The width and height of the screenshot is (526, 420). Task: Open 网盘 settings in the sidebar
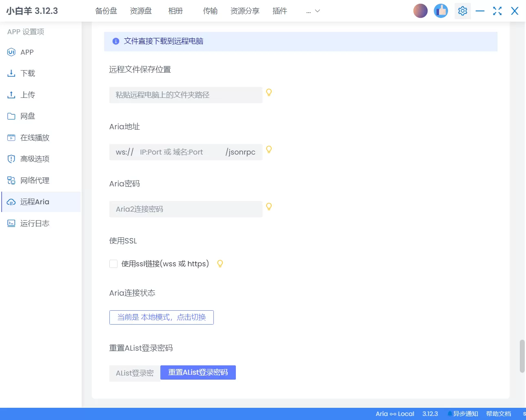coord(28,116)
